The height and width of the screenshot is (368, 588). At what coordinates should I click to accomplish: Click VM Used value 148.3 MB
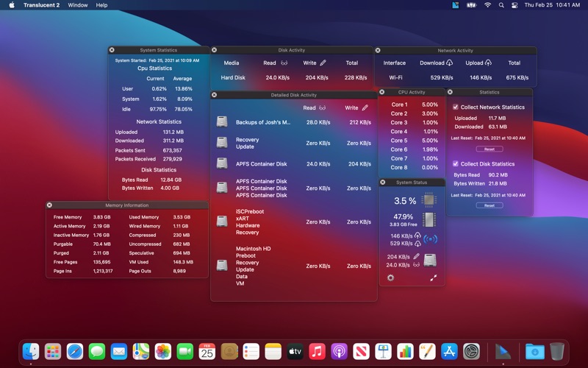183,262
